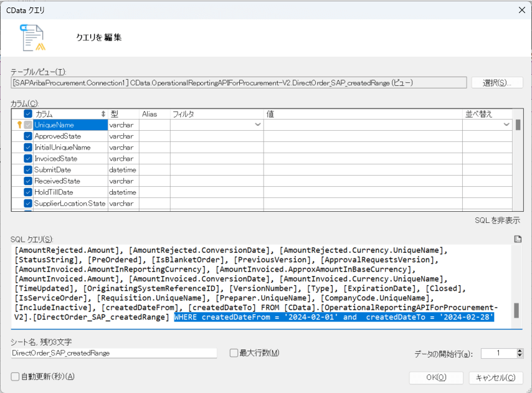Click the 値 column header
Image resolution: width=532 pixels, height=393 pixels.
pos(363,114)
